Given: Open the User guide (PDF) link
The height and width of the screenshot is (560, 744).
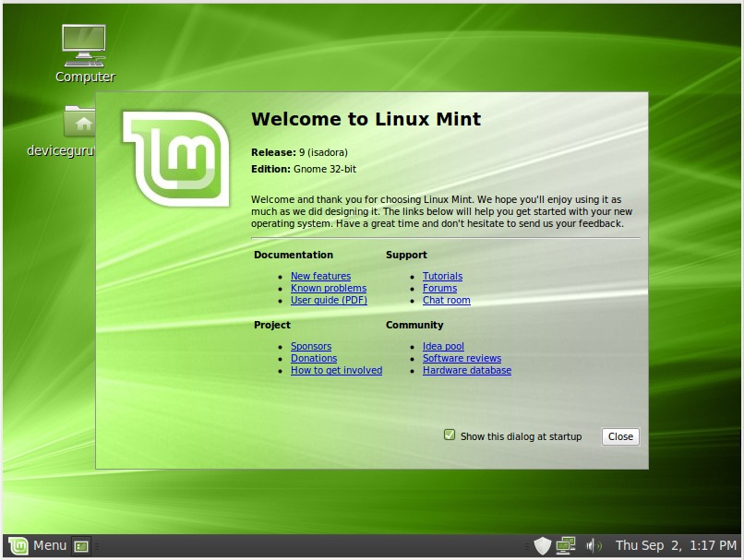Looking at the screenshot, I should pyautogui.click(x=329, y=300).
